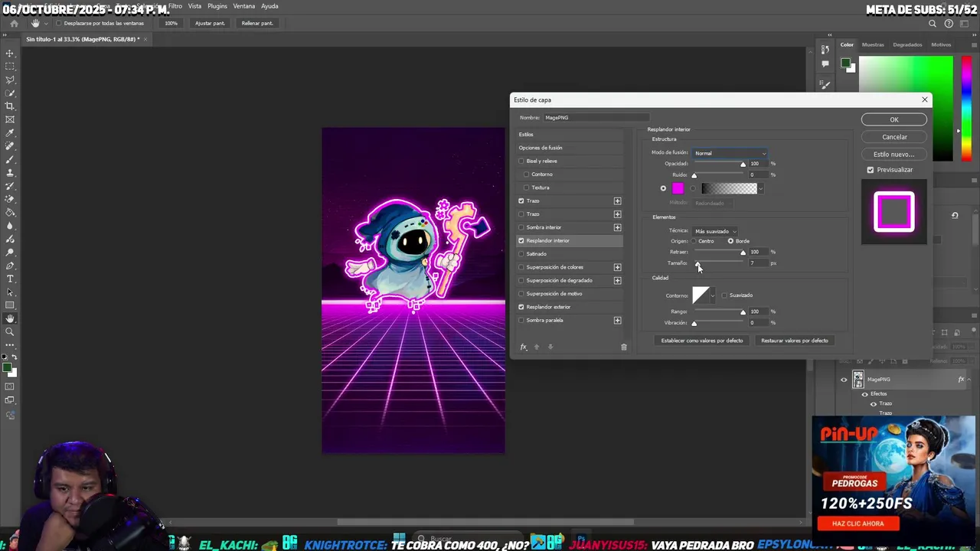Screen dimensions: 980x551
Task: Open the Hand tool preset dropdown
Action: (x=45, y=24)
